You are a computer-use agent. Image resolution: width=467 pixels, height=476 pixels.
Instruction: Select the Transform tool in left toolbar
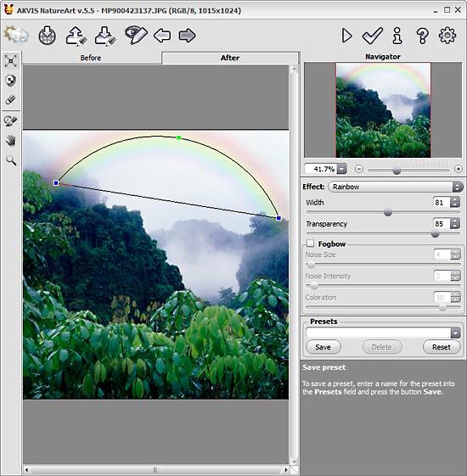[x=11, y=61]
